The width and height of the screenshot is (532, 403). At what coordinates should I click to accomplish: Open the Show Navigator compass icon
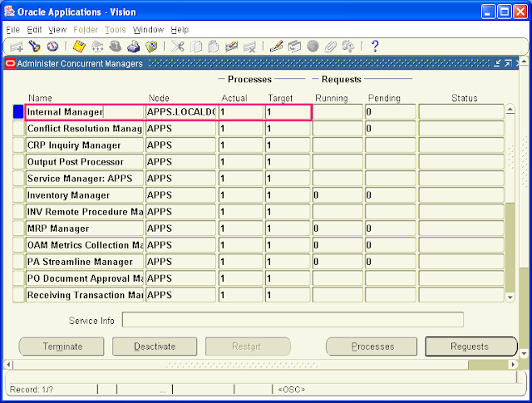pyautogui.click(x=52, y=47)
